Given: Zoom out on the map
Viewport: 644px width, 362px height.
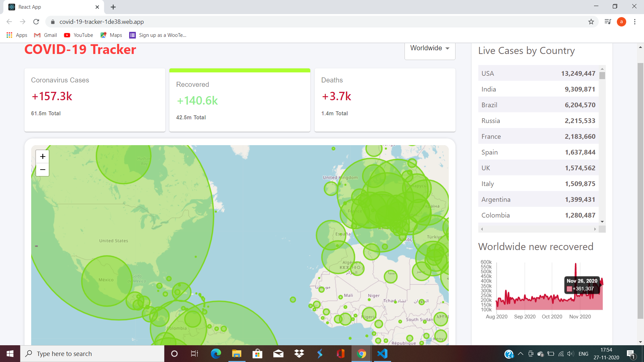Looking at the screenshot, I should tap(43, 170).
